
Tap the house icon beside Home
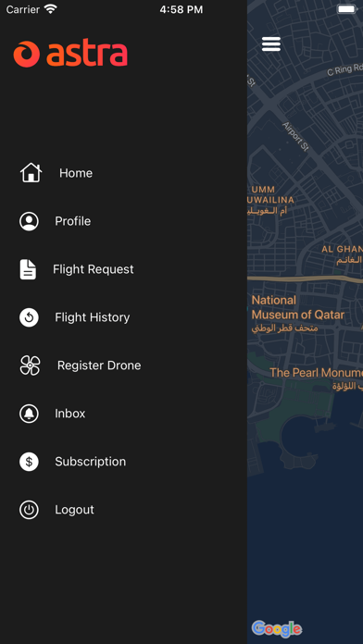click(31, 173)
